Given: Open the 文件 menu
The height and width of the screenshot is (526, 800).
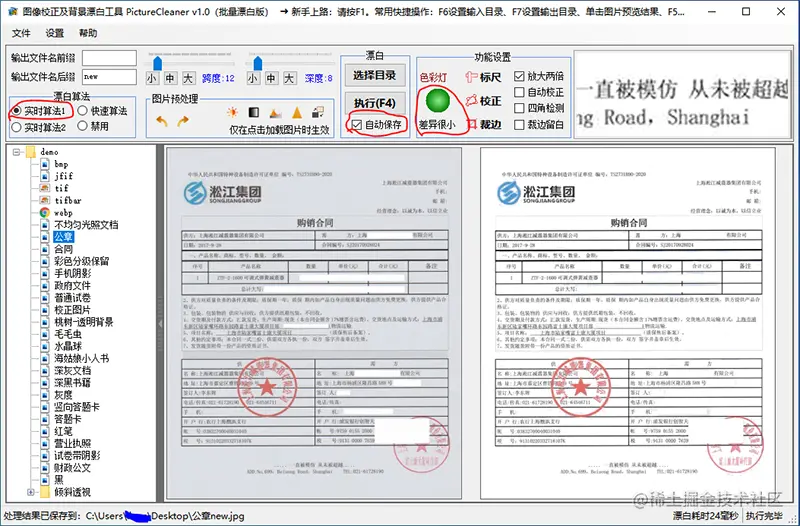Looking at the screenshot, I should pos(21,33).
